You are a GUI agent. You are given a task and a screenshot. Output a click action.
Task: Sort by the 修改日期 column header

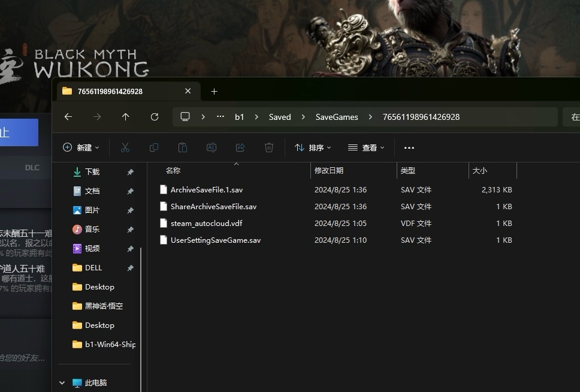coord(329,171)
